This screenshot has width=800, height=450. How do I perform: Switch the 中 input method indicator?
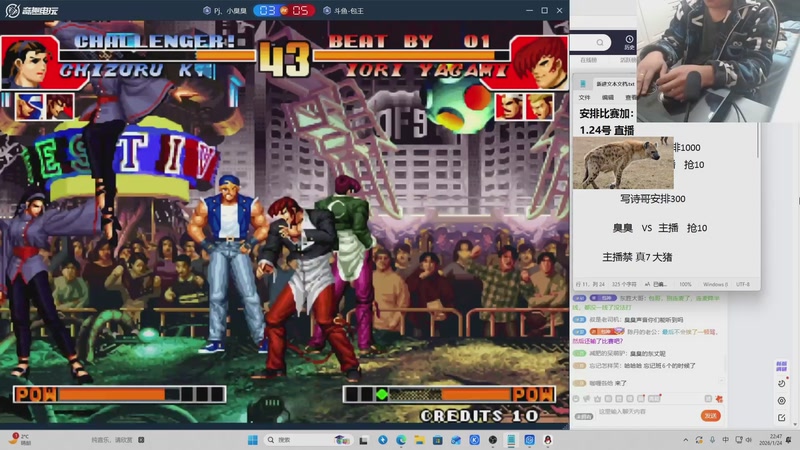point(726,440)
